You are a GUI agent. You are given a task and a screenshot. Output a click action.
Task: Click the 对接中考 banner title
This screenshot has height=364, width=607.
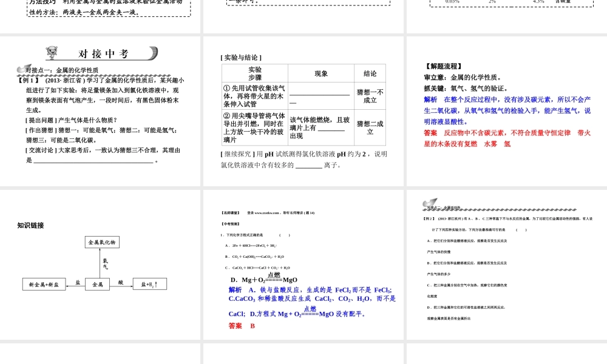pyautogui.click(x=103, y=54)
